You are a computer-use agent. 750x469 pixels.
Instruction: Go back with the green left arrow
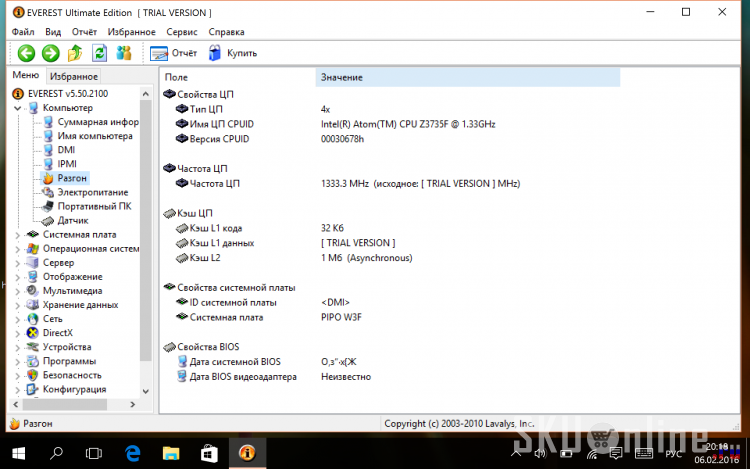coord(26,53)
